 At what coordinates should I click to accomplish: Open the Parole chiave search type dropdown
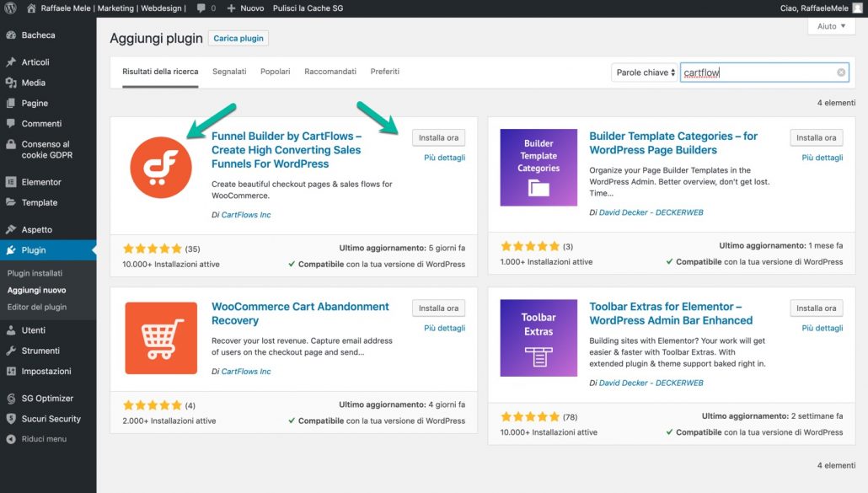[x=645, y=72]
